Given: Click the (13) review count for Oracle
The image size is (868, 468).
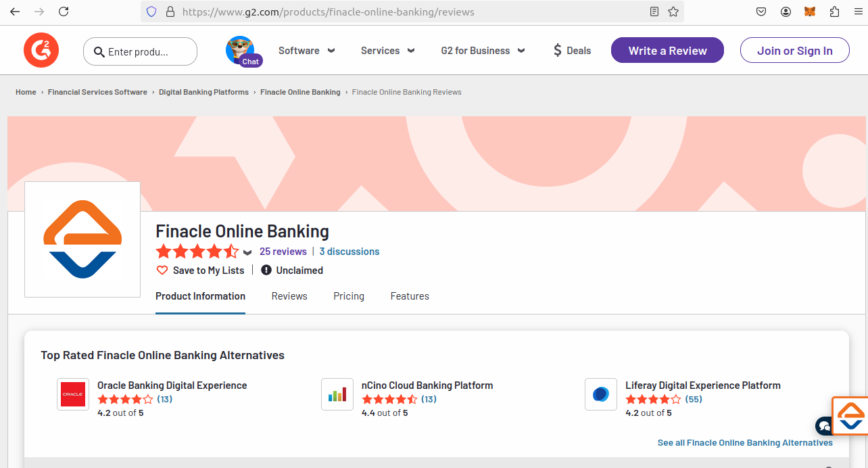Looking at the screenshot, I should 165,399.
